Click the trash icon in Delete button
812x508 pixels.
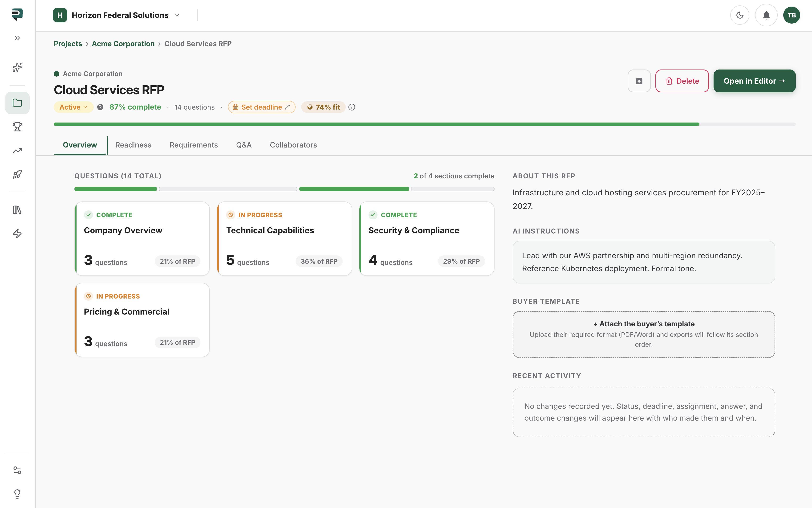coord(669,81)
